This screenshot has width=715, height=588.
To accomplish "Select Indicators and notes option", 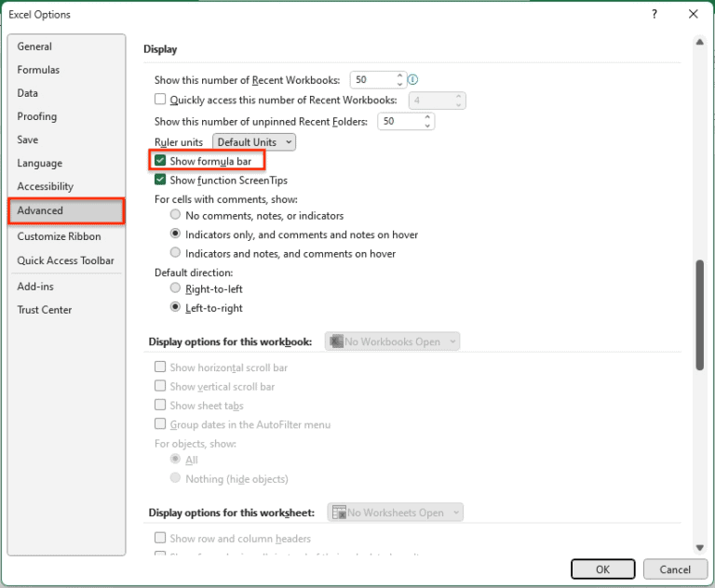I will click(175, 252).
